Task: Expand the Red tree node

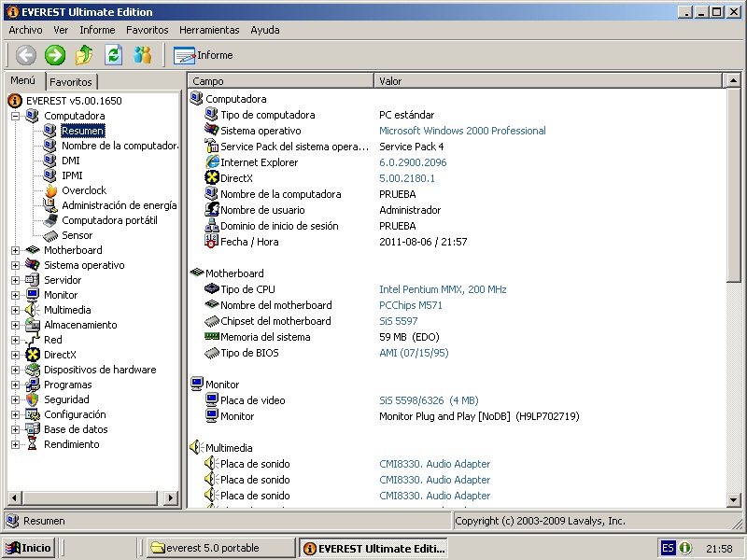Action: click(x=15, y=340)
